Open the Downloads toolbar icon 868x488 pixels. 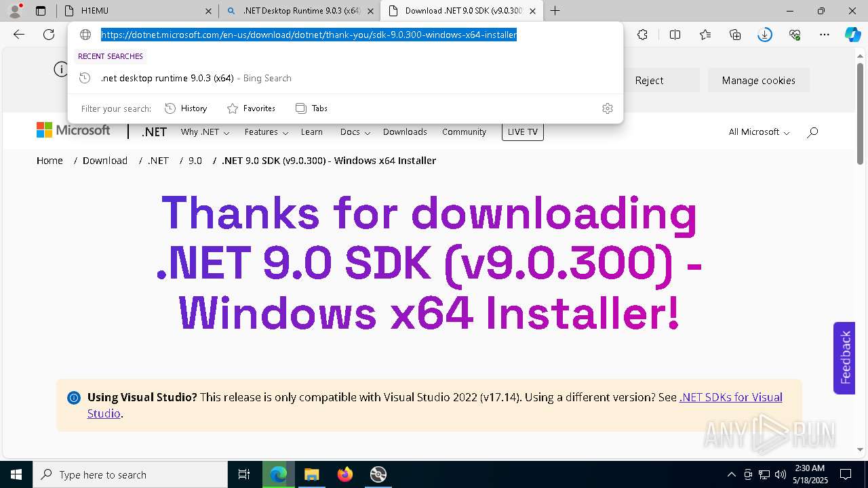click(x=765, y=35)
